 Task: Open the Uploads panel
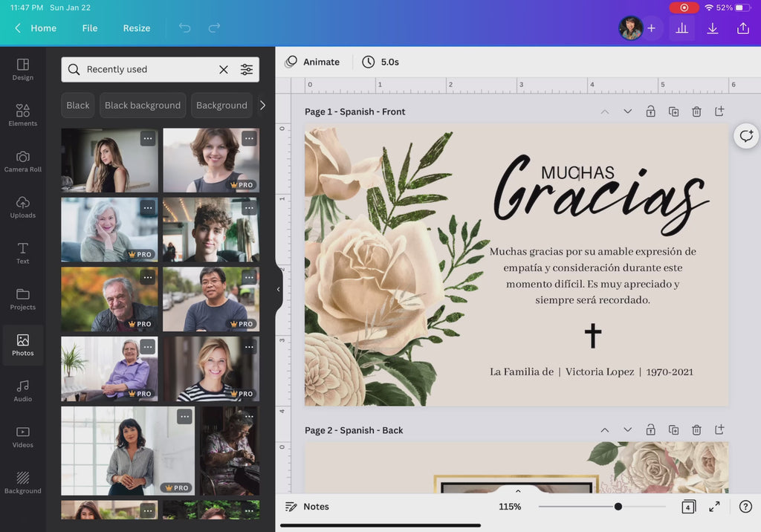click(x=23, y=207)
